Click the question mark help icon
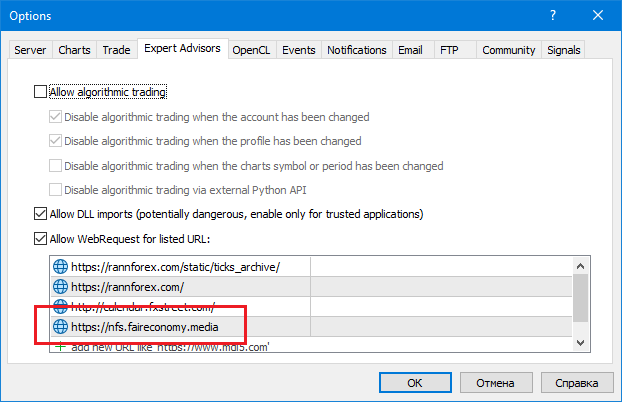This screenshot has height=402, width=622. tap(553, 15)
